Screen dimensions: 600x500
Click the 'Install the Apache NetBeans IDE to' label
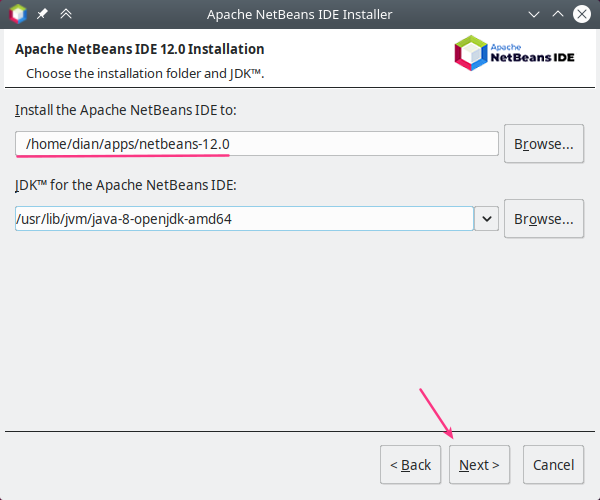[125, 109]
